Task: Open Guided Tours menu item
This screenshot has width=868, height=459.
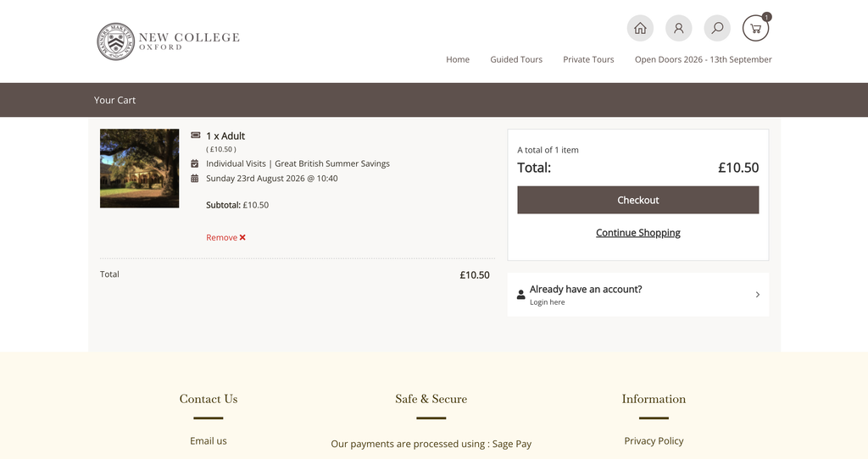Action: coord(516,59)
